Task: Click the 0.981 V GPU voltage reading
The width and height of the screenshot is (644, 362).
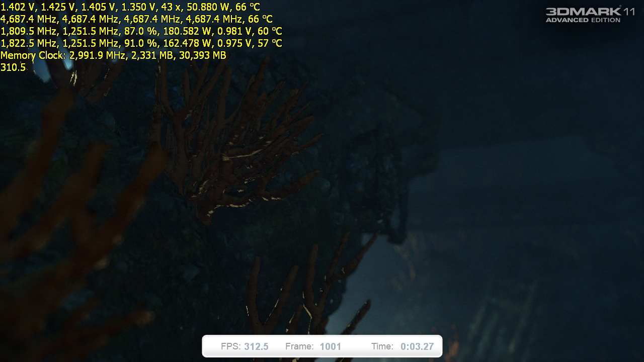Action: click(235, 31)
